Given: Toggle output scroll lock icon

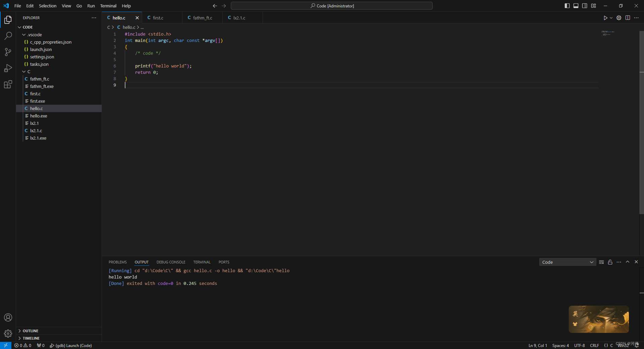Looking at the screenshot, I should pos(610,262).
